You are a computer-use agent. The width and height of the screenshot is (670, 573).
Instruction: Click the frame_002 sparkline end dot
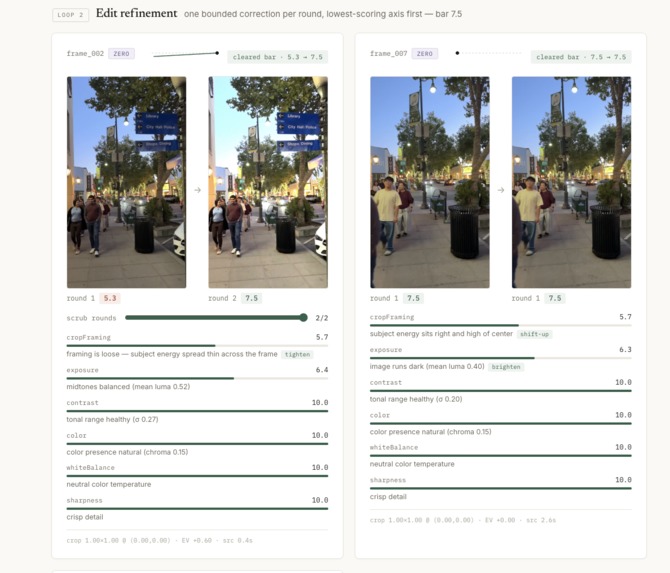point(217,53)
